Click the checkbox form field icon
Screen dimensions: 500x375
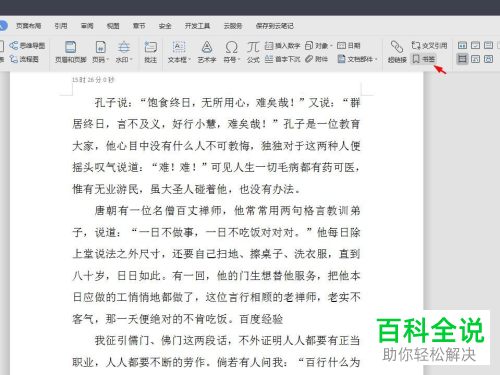click(475, 45)
